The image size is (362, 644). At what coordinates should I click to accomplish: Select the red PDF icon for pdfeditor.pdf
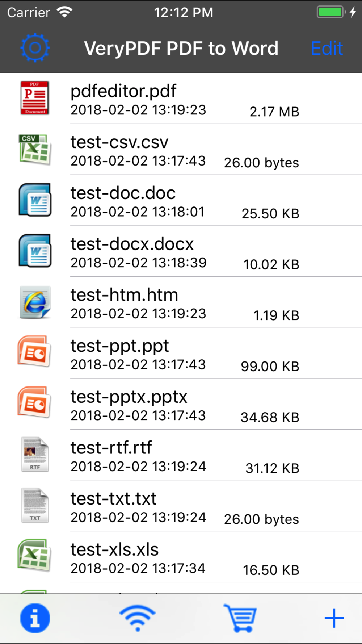[35, 98]
